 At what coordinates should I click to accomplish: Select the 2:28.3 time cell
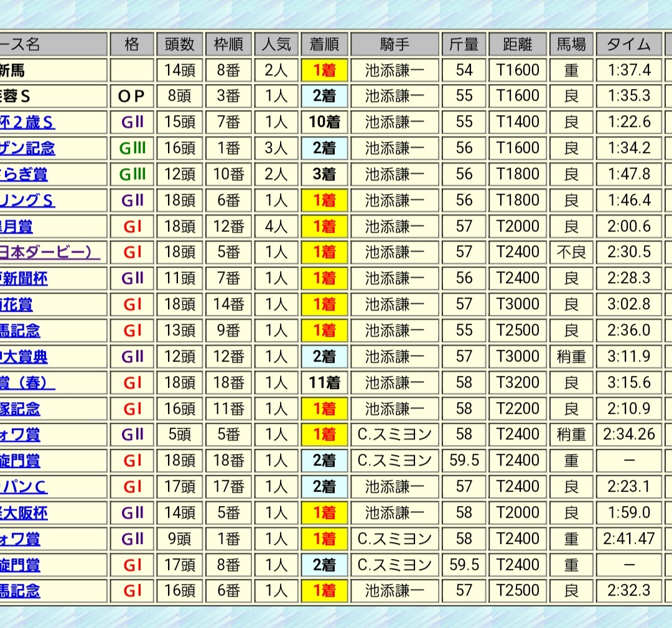pyautogui.click(x=628, y=279)
